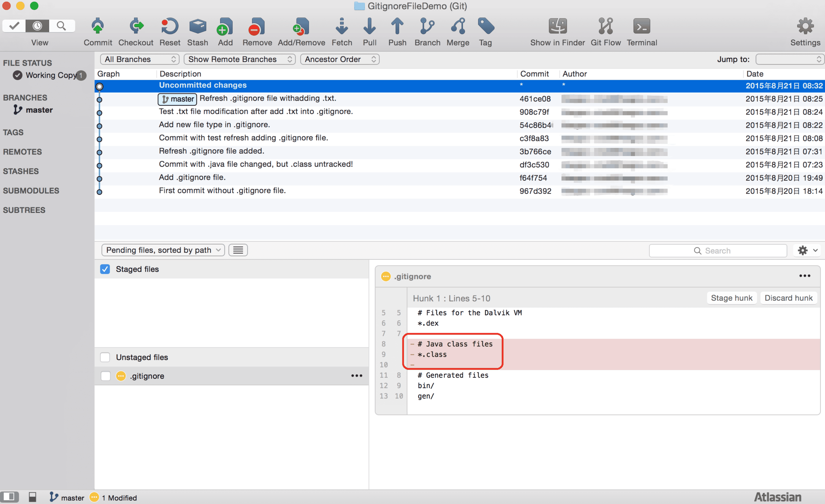
Task: Select the Uncommitted changes row
Action: point(459,86)
